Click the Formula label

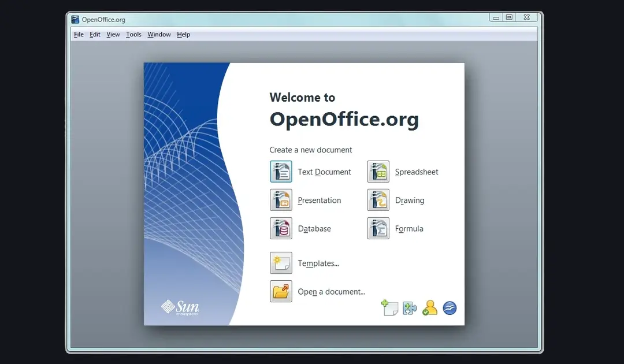point(409,229)
